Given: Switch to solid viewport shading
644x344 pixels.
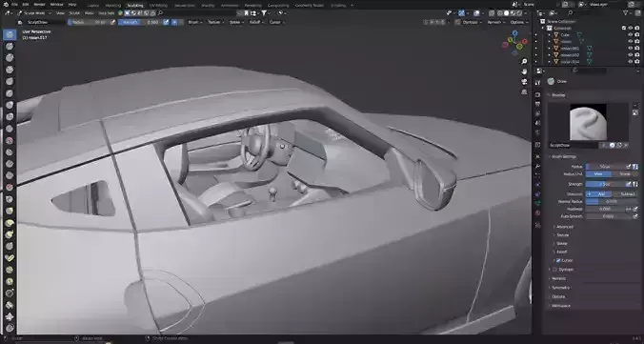Looking at the screenshot, I should [507, 13].
